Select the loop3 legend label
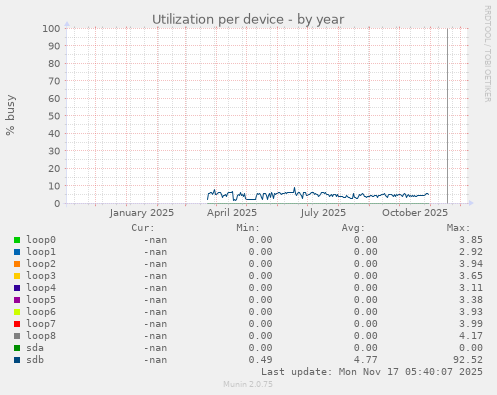 [41, 276]
